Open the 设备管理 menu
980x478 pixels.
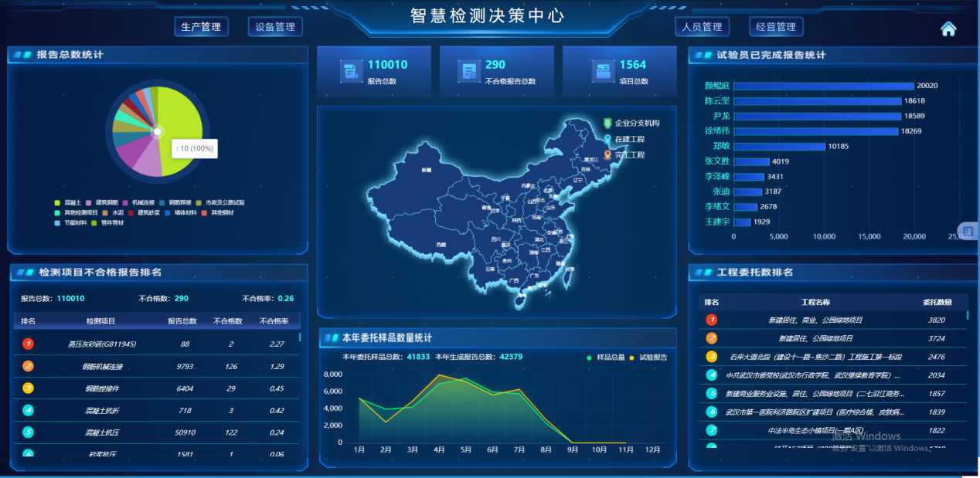275,27
